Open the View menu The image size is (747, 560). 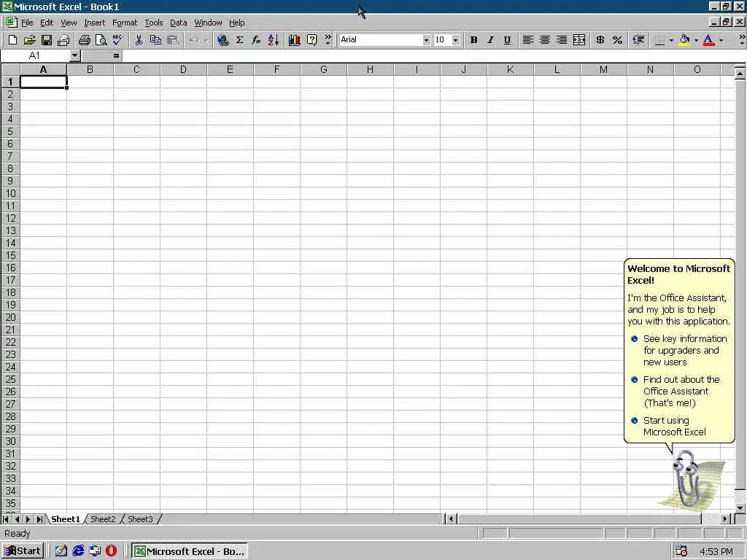click(x=69, y=23)
